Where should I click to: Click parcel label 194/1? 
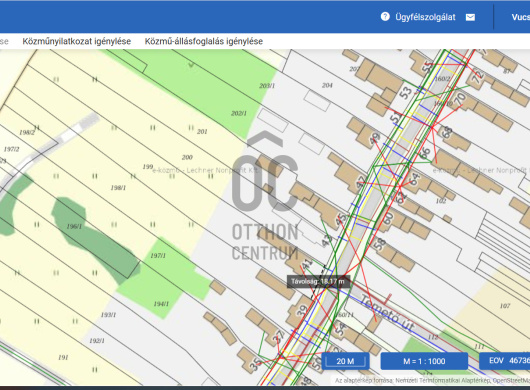coord(161,304)
